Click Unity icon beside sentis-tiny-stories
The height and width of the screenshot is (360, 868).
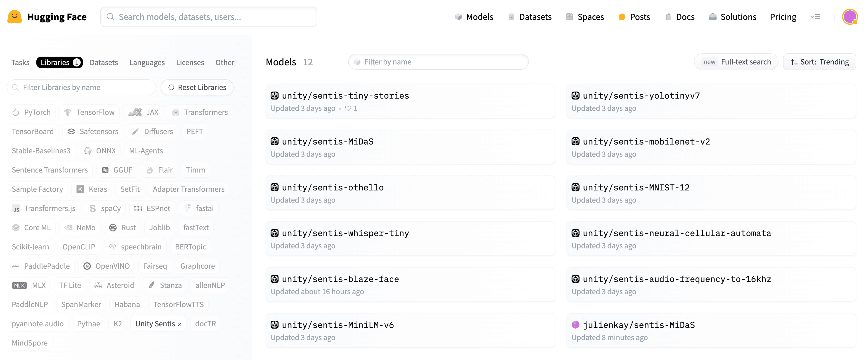[275, 95]
